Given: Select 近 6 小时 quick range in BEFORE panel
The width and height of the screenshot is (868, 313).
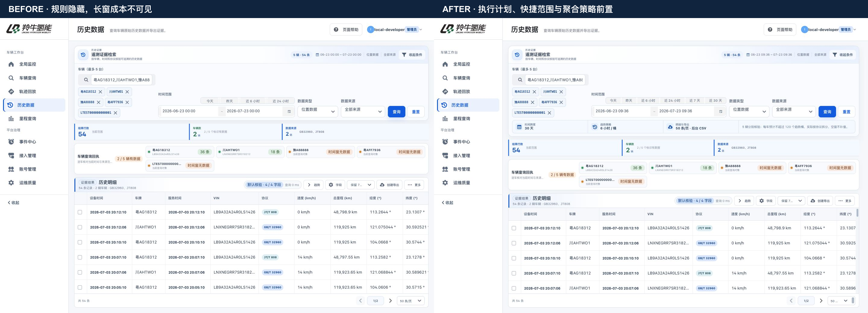Looking at the screenshot, I should click(252, 101).
